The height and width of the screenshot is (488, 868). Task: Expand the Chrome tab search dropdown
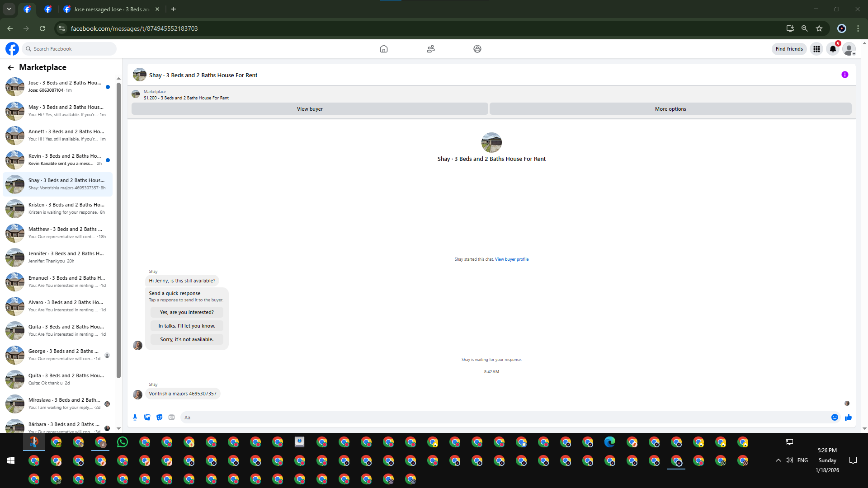(9, 9)
